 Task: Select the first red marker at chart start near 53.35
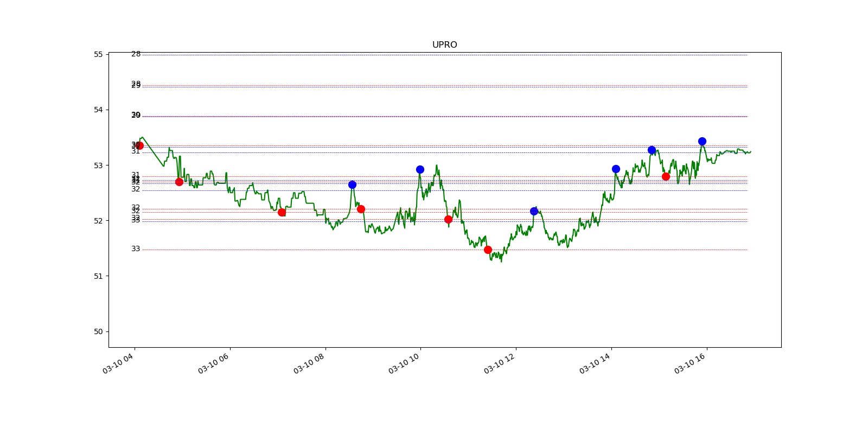[x=139, y=145]
